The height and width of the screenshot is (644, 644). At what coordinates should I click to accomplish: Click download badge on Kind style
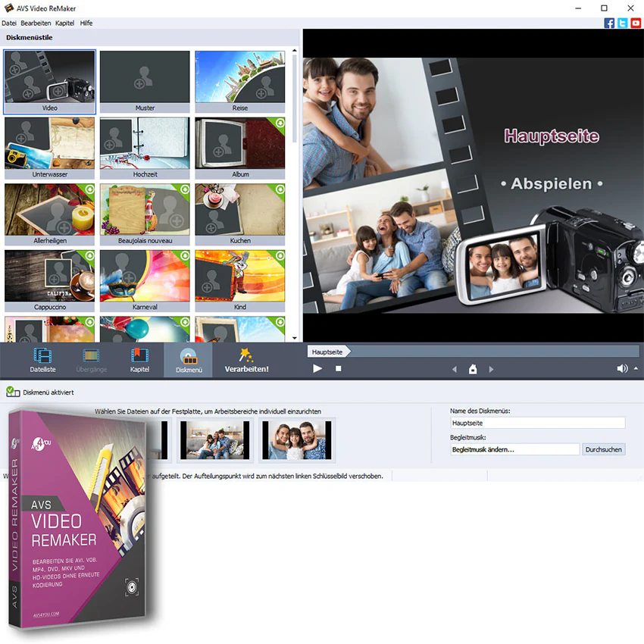point(280,255)
